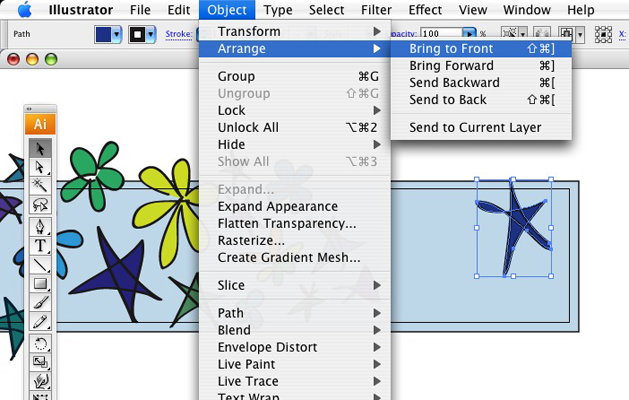Open the stroke swatch dropdown arrow

(151, 35)
